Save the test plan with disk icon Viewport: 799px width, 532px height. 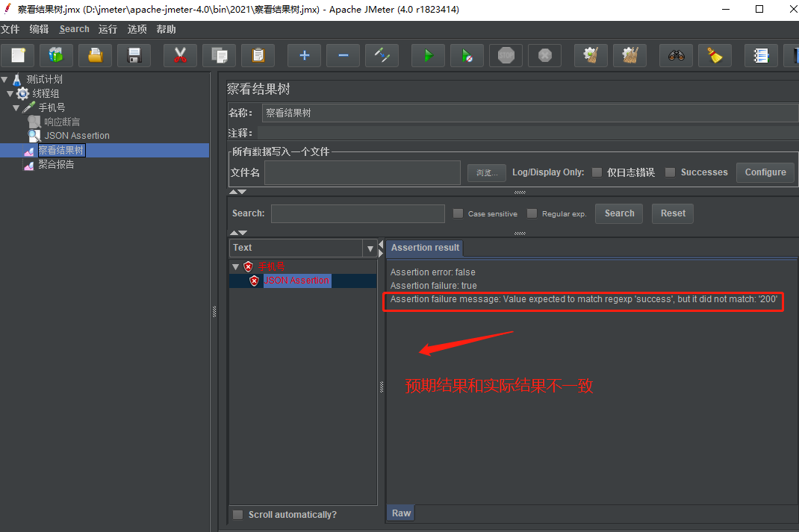(x=134, y=55)
